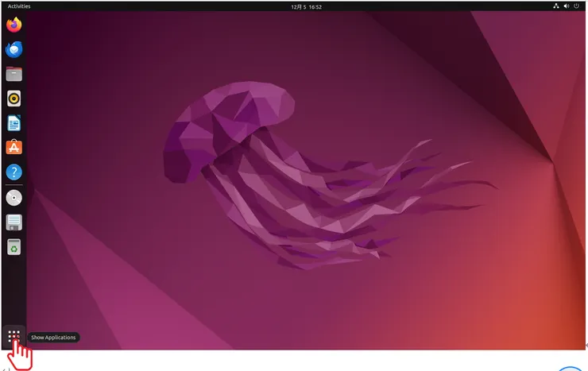Open the Files manager icon
The width and height of the screenshot is (588, 371).
14,74
